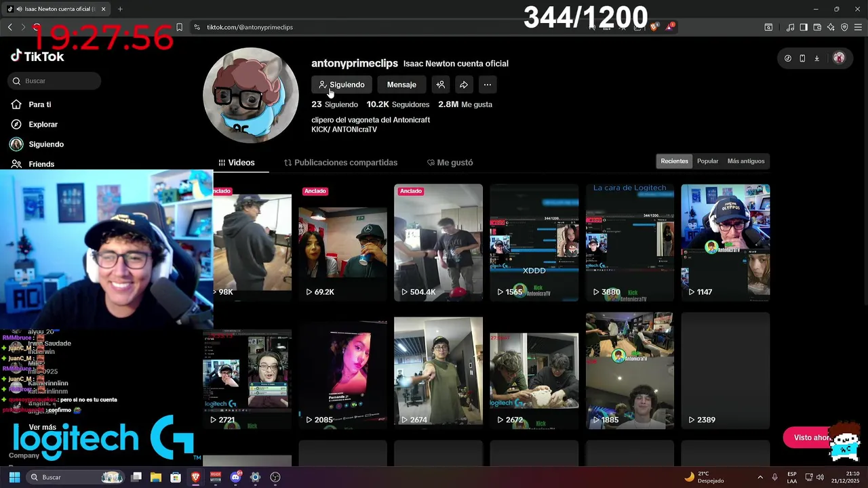Open Task View on the taskbar
Screen dimensions: 868x488
click(136, 477)
